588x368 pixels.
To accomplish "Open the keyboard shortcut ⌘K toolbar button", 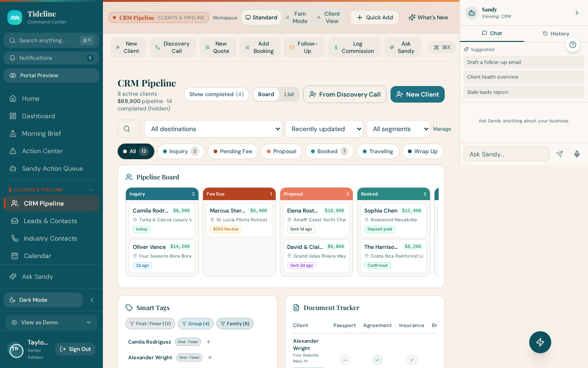I will [442, 47].
